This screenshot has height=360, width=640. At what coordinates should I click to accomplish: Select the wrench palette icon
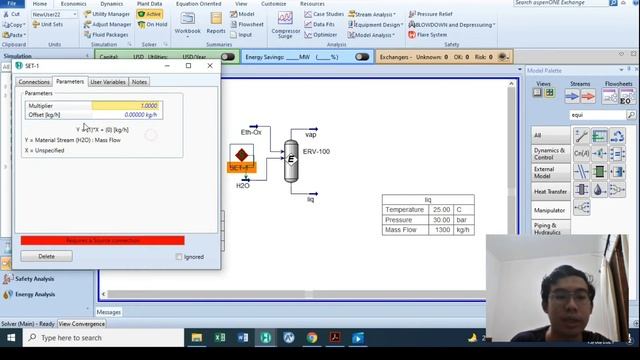pos(581,136)
